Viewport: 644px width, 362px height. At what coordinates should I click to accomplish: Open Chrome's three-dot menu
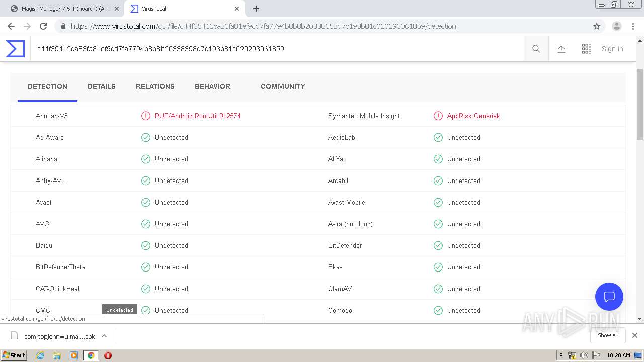coord(633,26)
